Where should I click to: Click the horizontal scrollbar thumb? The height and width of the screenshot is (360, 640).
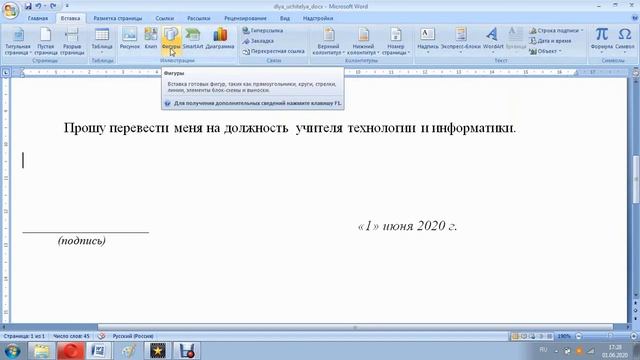pos(355,327)
